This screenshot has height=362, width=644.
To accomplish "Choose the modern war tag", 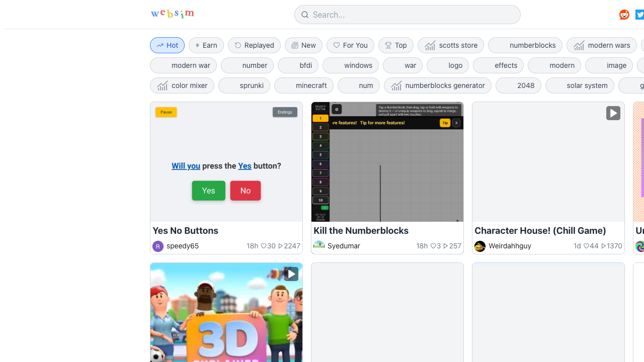I will (x=183, y=65).
